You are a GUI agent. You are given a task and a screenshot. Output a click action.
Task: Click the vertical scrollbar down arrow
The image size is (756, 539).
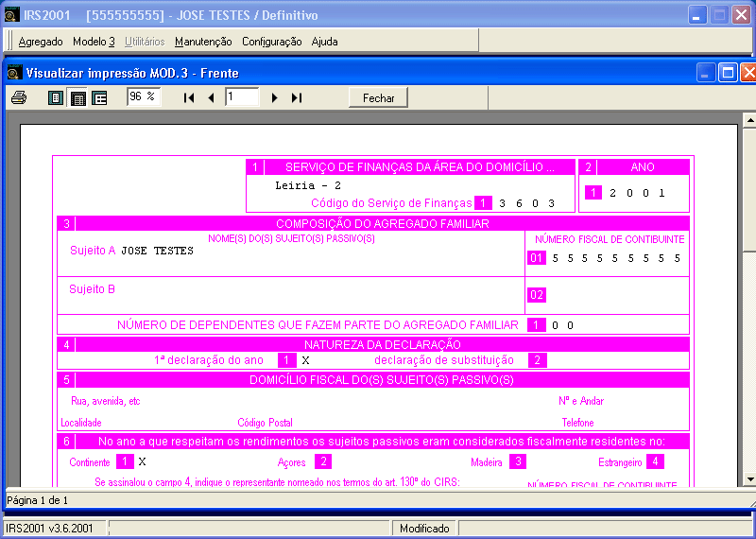point(749,479)
